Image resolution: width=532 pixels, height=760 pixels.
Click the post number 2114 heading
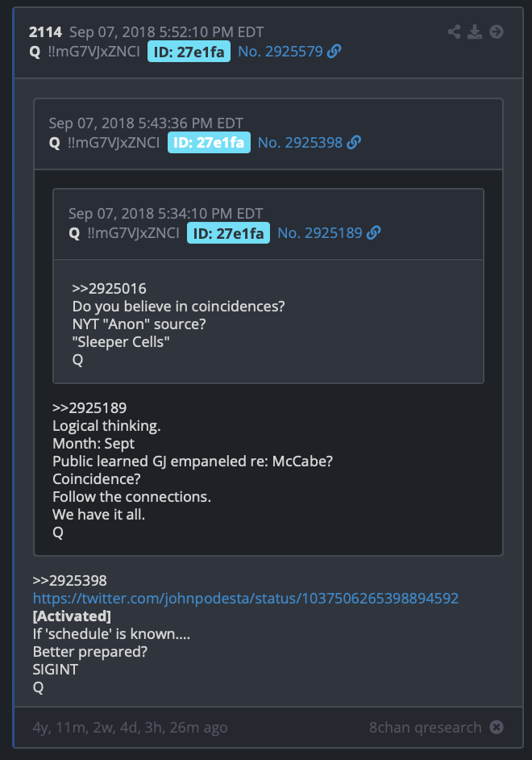click(45, 32)
